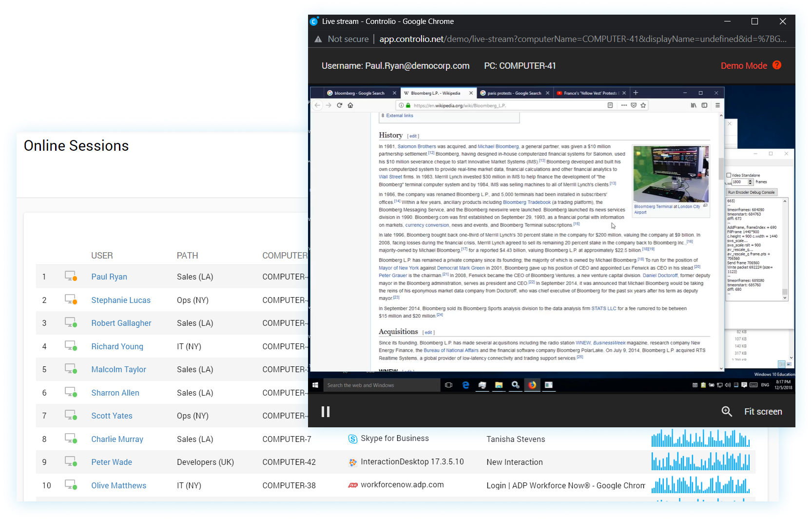Open File Explorer from taskbar
The height and width of the screenshot is (520, 812).
[x=499, y=385]
